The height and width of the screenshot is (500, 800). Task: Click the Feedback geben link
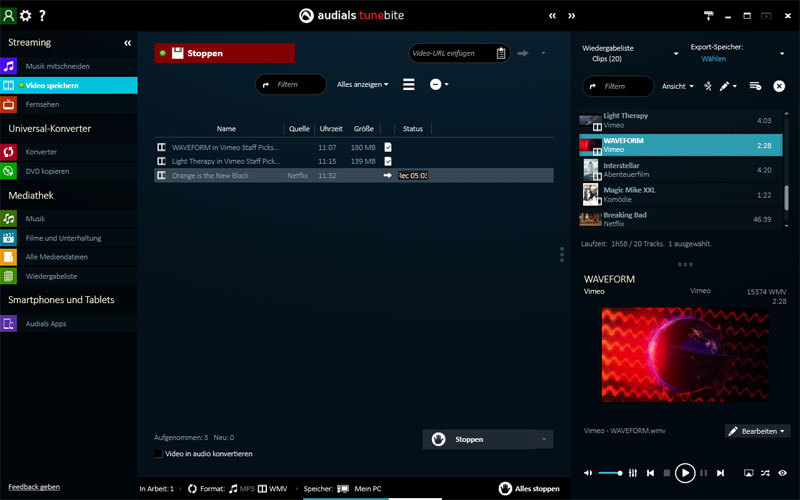[x=34, y=487]
